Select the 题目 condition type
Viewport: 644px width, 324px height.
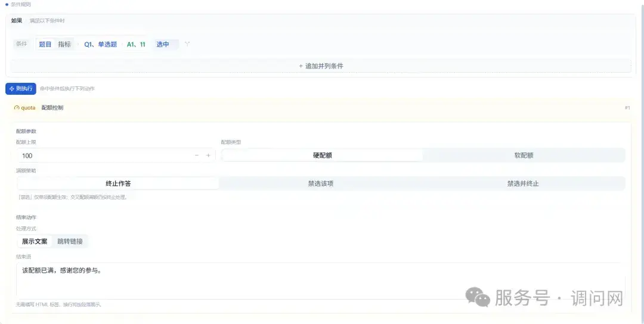45,44
